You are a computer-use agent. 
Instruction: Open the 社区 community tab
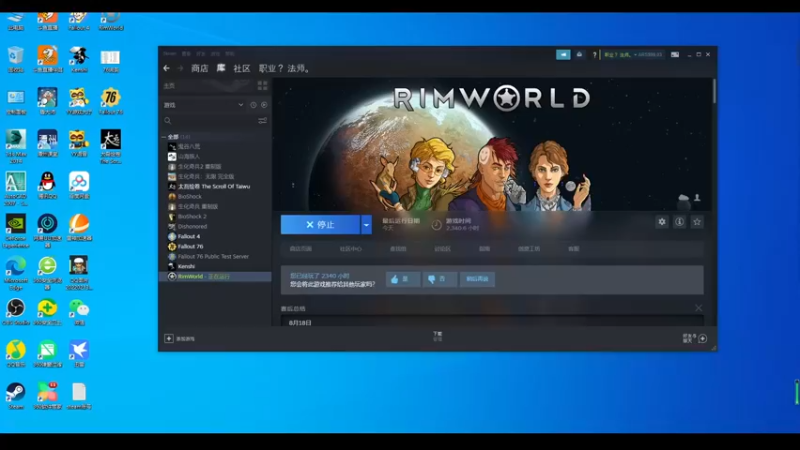pos(242,68)
